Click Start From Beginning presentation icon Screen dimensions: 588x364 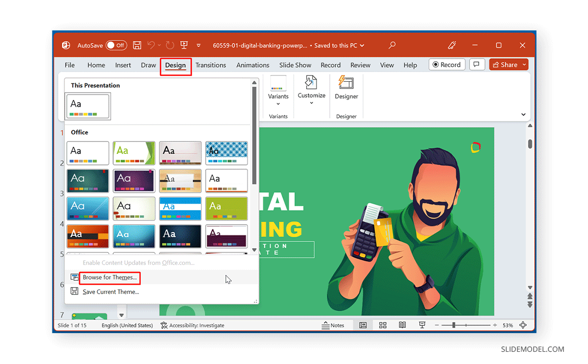coord(184,45)
